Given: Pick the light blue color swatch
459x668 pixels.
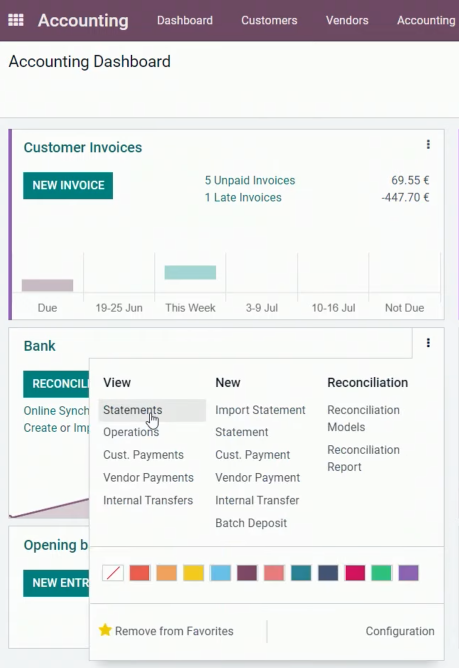Looking at the screenshot, I should [220, 573].
